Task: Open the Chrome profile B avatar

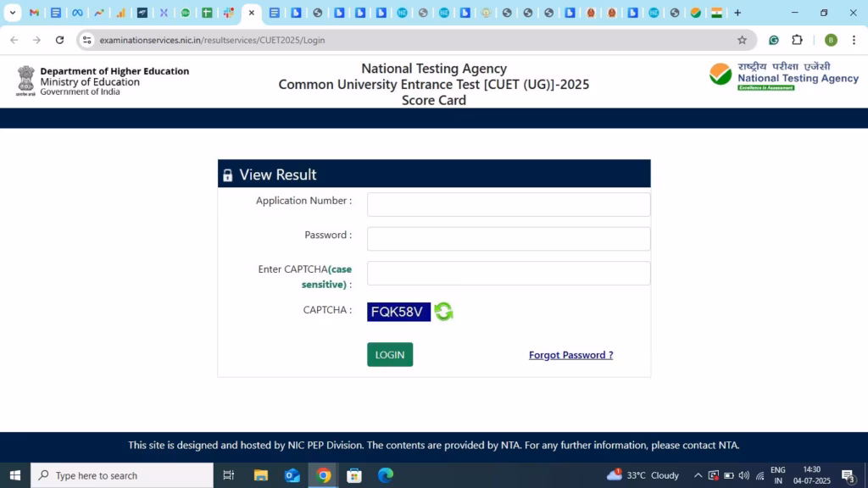Action: (831, 40)
